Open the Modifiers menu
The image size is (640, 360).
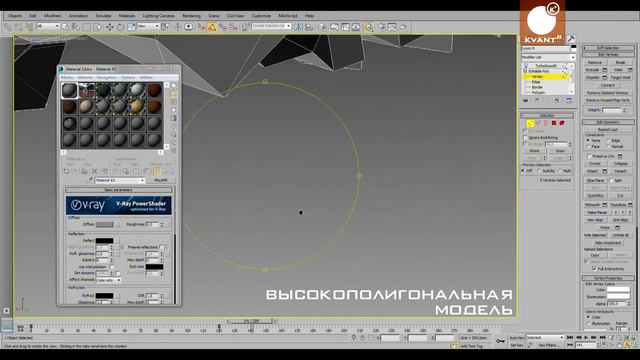point(52,16)
